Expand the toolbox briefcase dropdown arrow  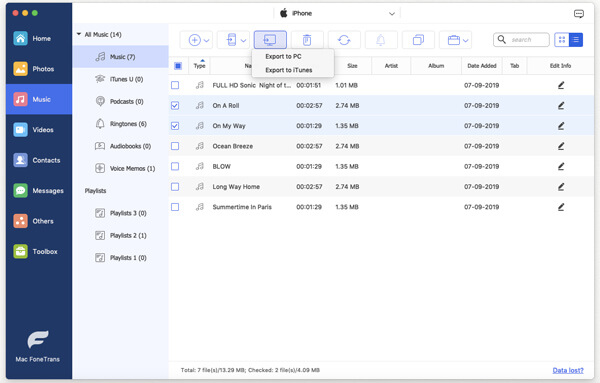[466, 41]
